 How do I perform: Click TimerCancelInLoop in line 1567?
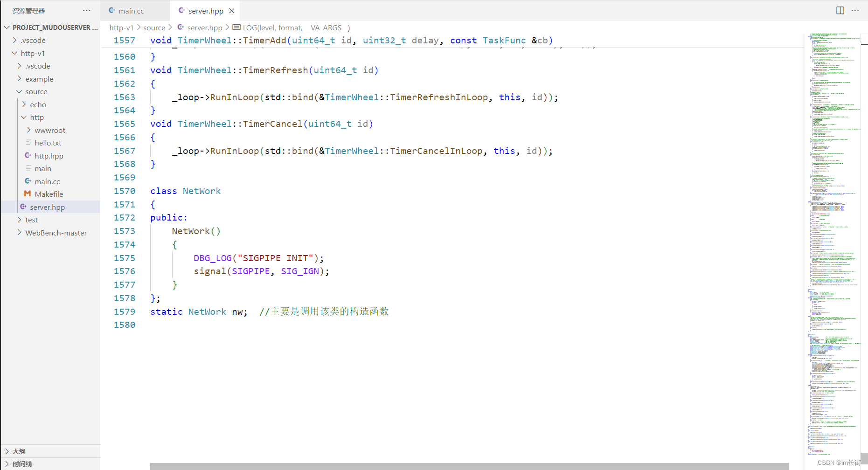[436, 151]
